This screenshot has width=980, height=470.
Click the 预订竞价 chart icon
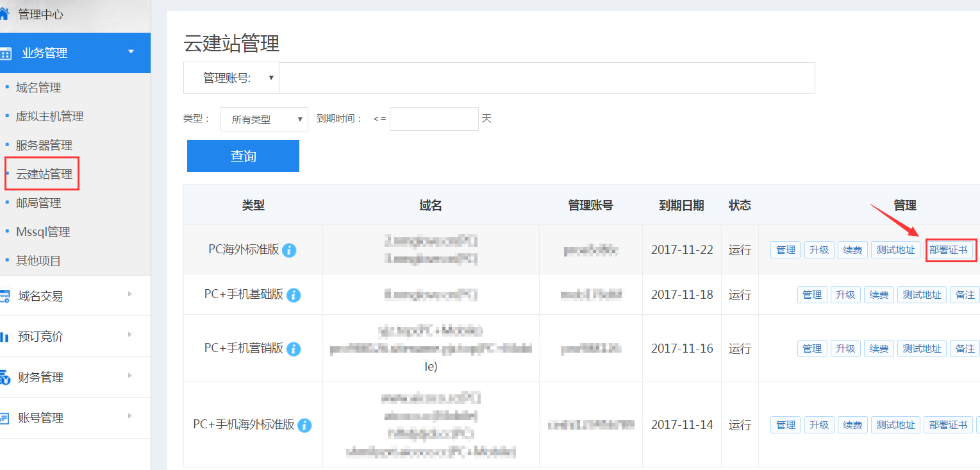tap(5, 337)
